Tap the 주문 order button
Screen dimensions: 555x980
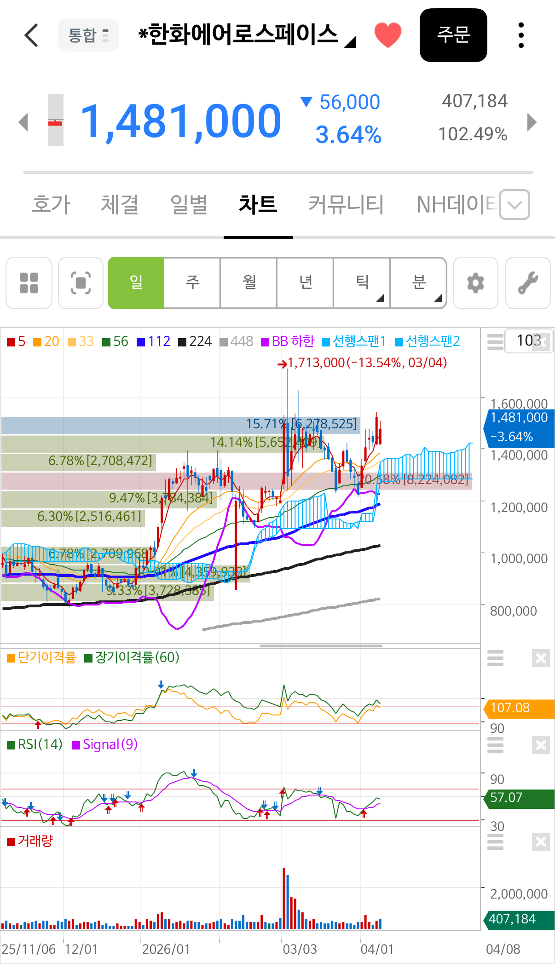point(453,35)
